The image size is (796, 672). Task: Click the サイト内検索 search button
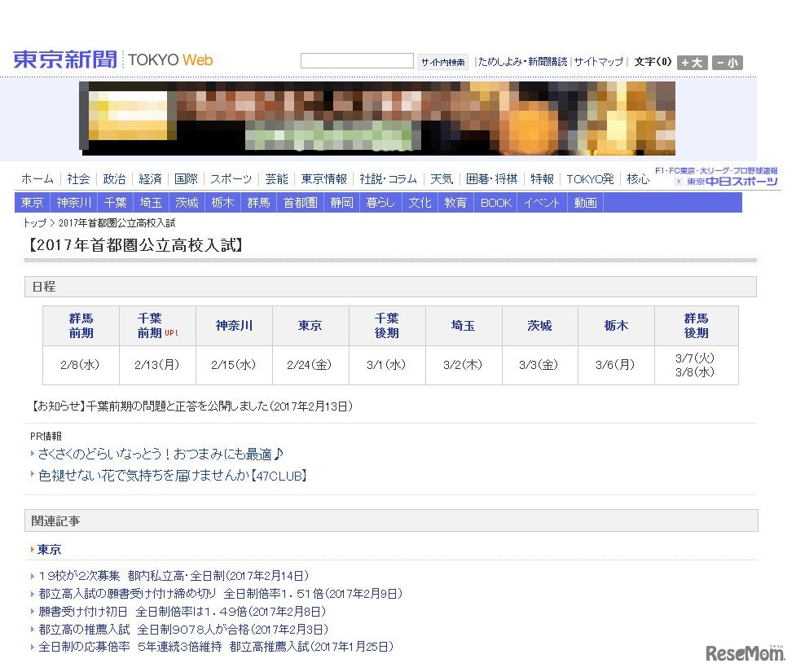[442, 62]
